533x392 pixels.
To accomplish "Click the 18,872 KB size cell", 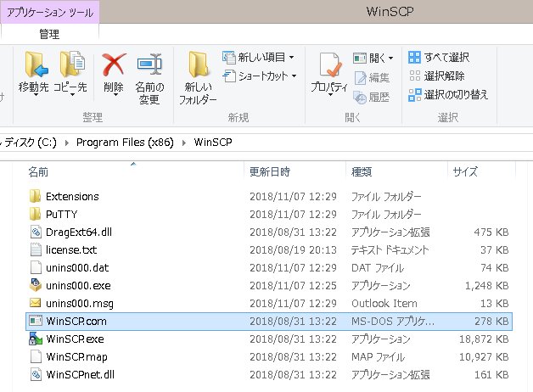I will click(484, 339).
